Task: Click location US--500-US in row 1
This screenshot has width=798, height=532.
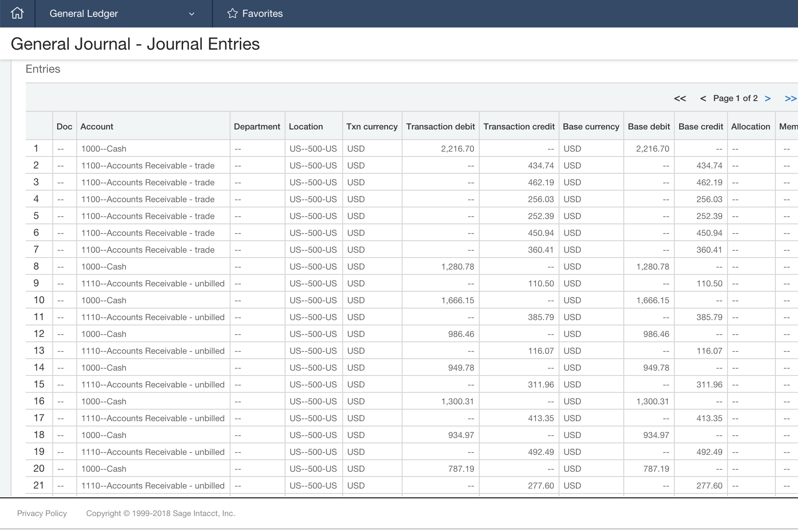Action: pos(313,149)
